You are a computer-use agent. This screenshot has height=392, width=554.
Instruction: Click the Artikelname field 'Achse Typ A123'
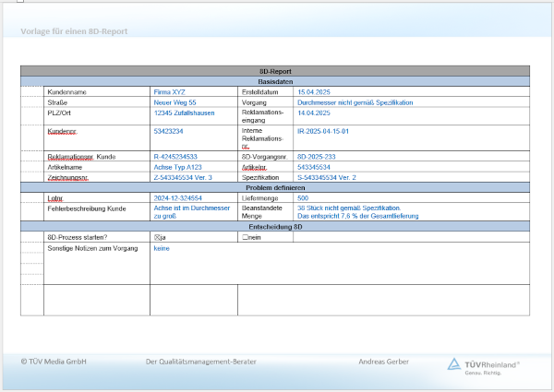177,167
